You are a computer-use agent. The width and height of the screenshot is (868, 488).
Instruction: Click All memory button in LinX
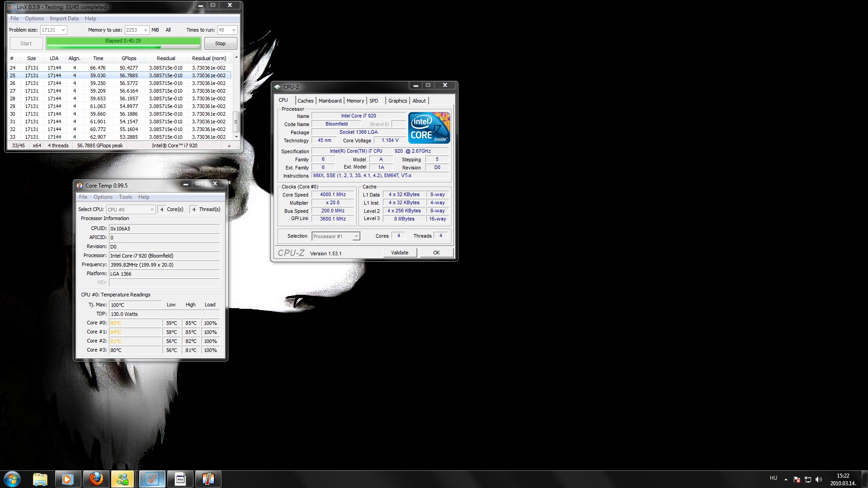(x=168, y=30)
